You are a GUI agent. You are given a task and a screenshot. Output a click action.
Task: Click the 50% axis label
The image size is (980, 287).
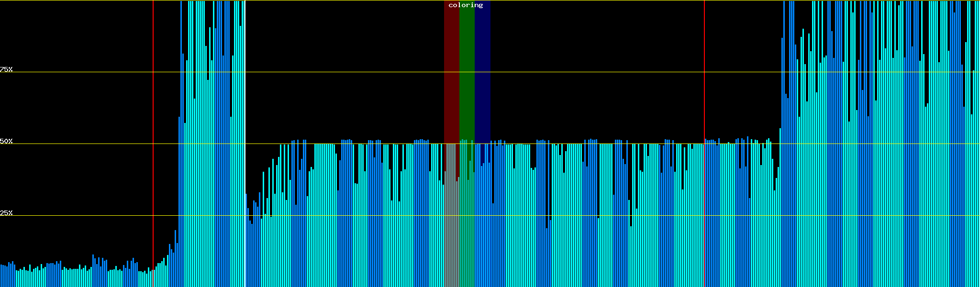pyautogui.click(x=6, y=141)
